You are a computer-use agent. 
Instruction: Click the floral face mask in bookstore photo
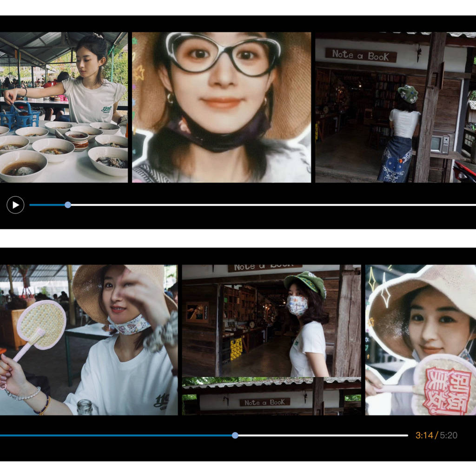297,305
